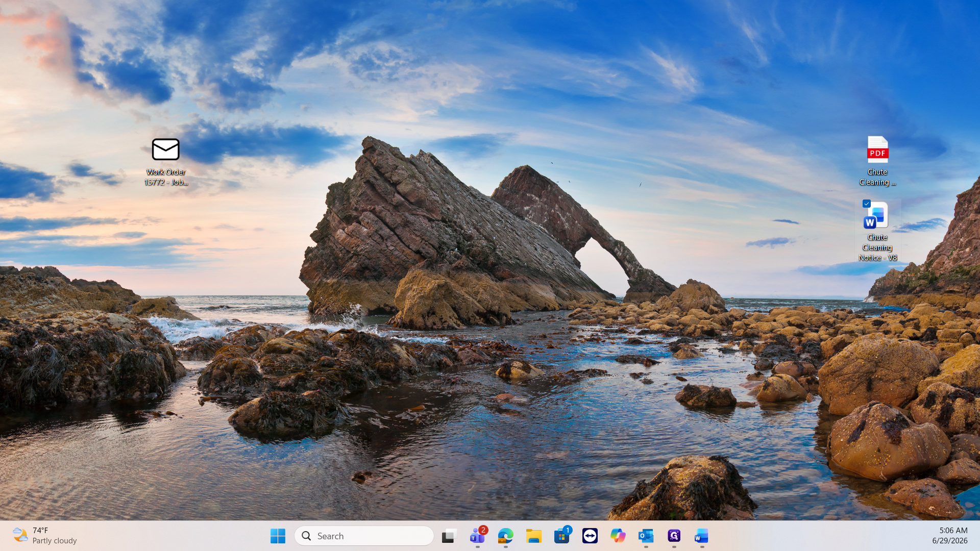Open TeamViewer from the taskbar
Image resolution: width=980 pixels, height=551 pixels.
click(x=590, y=536)
